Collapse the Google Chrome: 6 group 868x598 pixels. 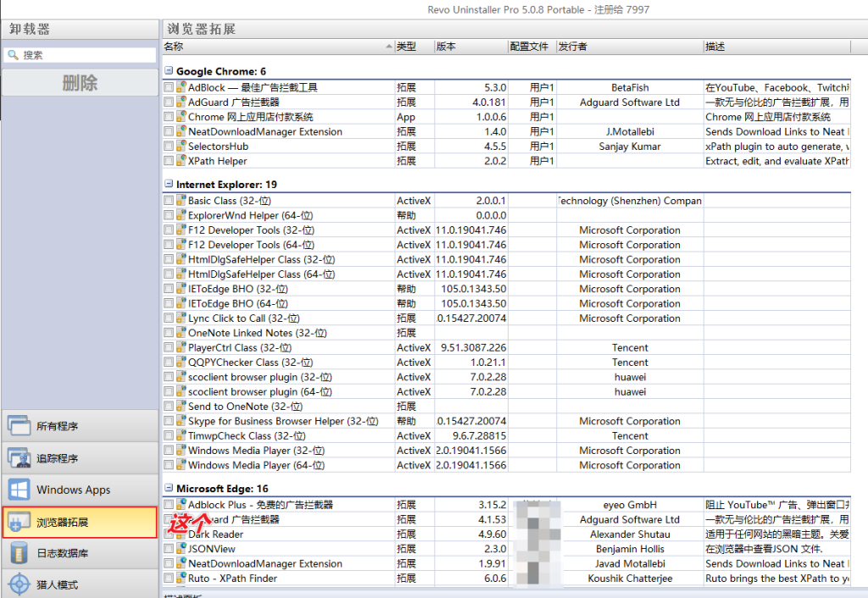coord(169,70)
